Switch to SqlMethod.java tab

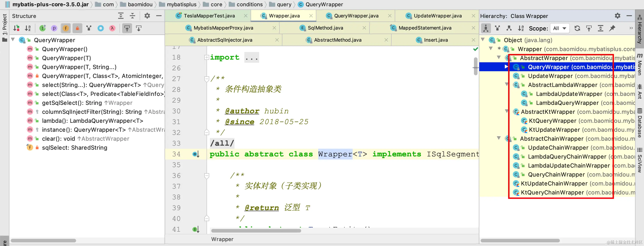coord(325,28)
